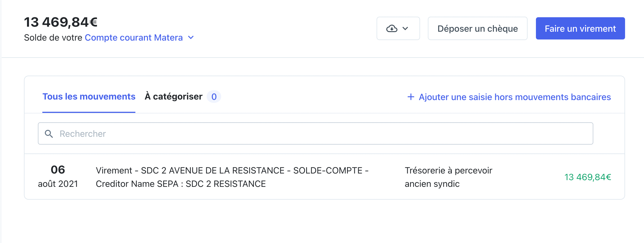Open the Compte courant Matera account dropdown

click(x=134, y=38)
